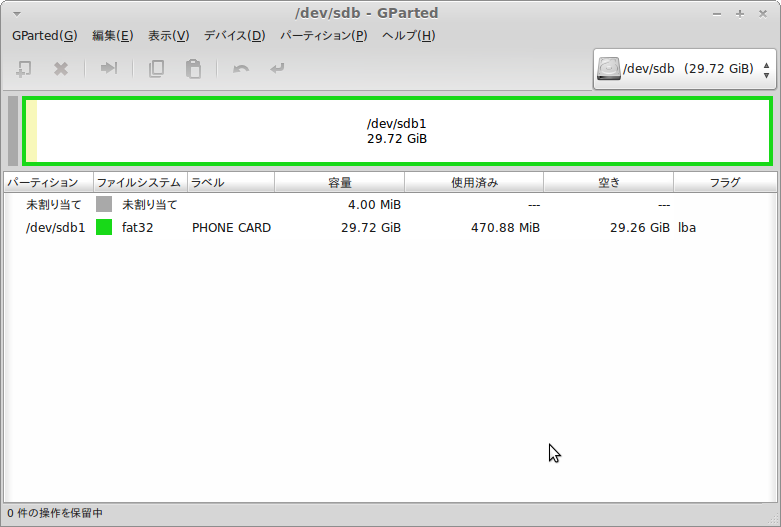Click the fat32 filesystem cell
This screenshot has width=781, height=527.
click(137, 228)
